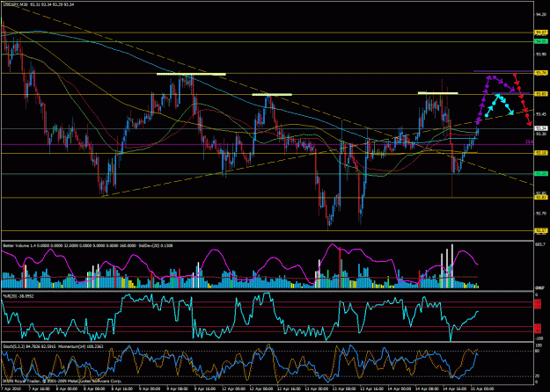The width and height of the screenshot is (550, 392).
Task: Click the green 93.00 level label
Action: point(539,173)
